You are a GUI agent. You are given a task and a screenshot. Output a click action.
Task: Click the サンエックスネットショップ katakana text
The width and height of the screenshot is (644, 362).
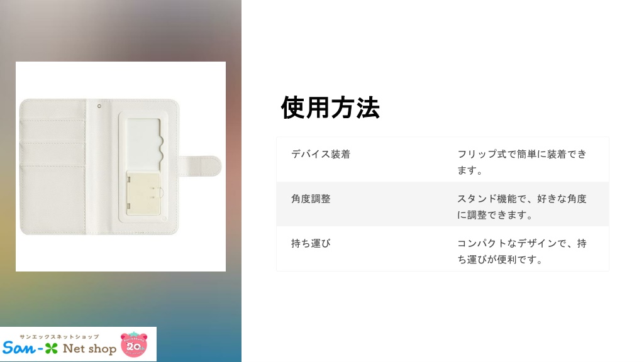tap(60, 337)
